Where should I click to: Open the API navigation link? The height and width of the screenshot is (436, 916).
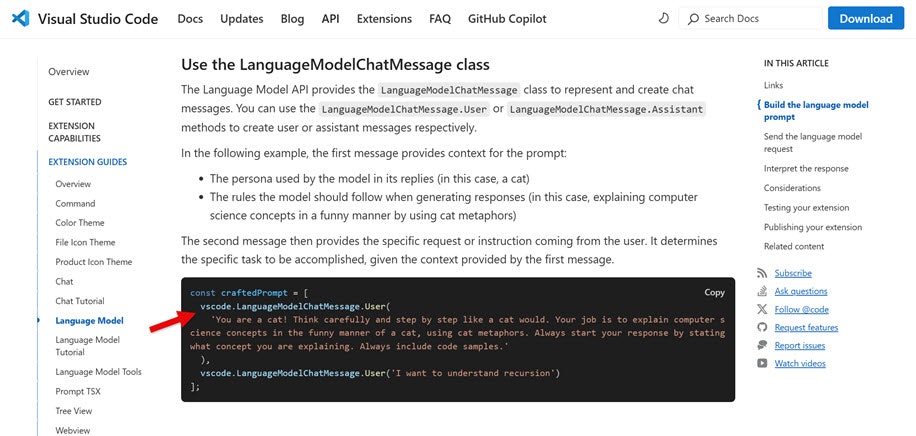click(x=330, y=19)
